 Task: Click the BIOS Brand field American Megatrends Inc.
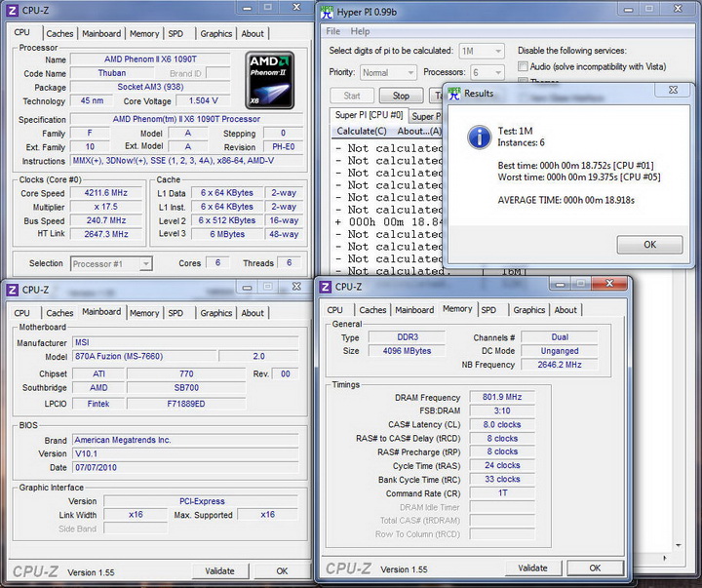pyautogui.click(x=185, y=440)
